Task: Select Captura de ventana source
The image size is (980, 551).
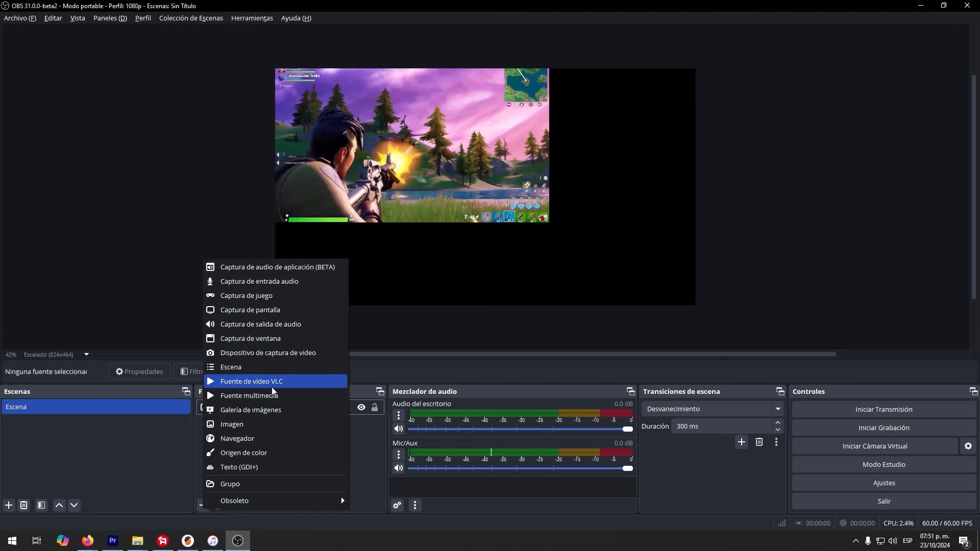Action: tap(276, 338)
